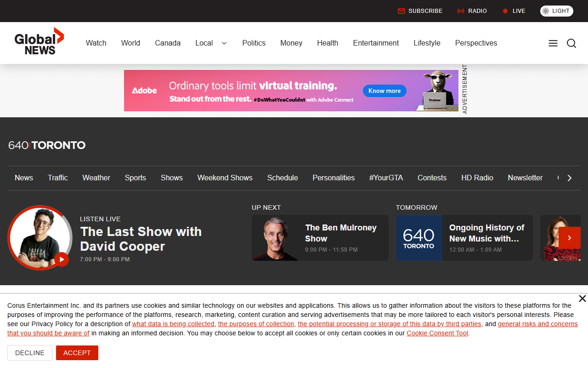Click the '12:00 AM - 1:00 AM' text
Screen dimensions: 588x368
click(475, 250)
